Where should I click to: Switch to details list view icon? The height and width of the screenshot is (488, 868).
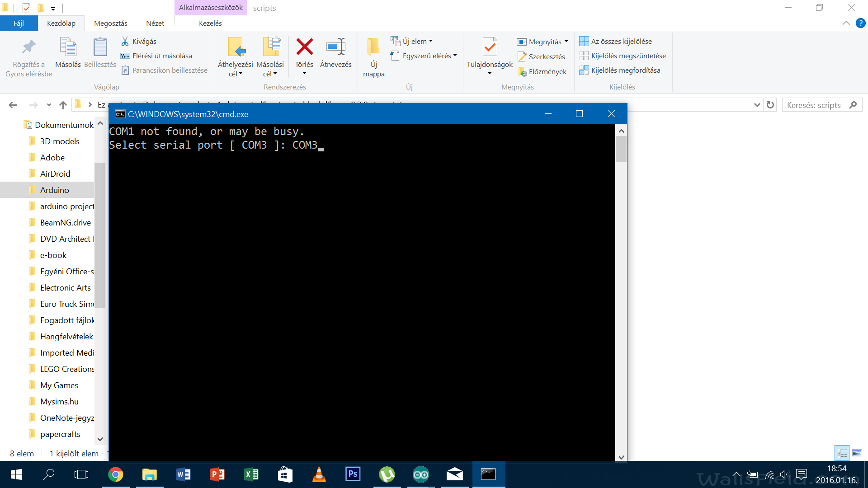coord(842,453)
